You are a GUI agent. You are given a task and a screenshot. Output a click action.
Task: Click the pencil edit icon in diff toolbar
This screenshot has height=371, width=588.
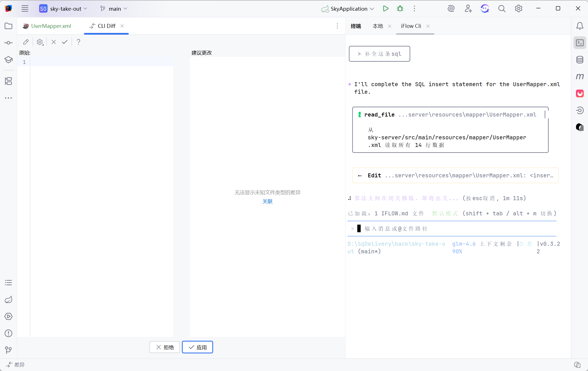click(x=26, y=42)
